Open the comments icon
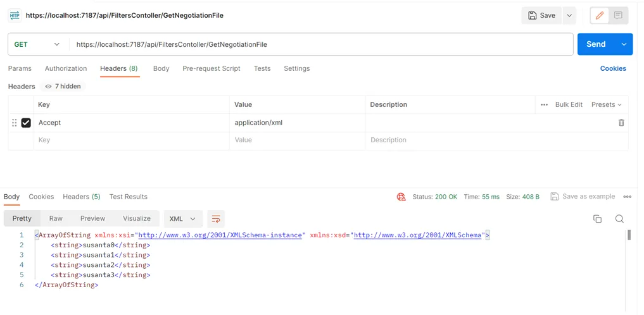Viewport: 644px width, 315px height. coord(618,16)
